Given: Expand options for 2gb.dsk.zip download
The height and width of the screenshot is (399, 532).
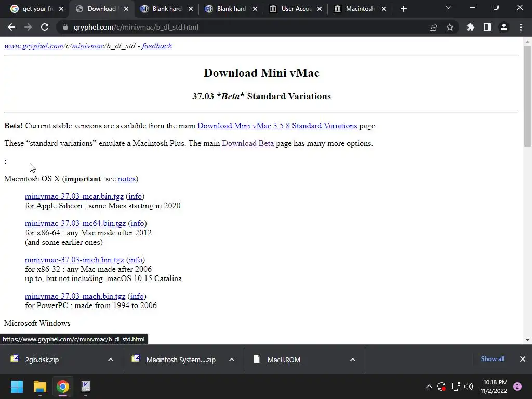Looking at the screenshot, I should click(x=111, y=360).
